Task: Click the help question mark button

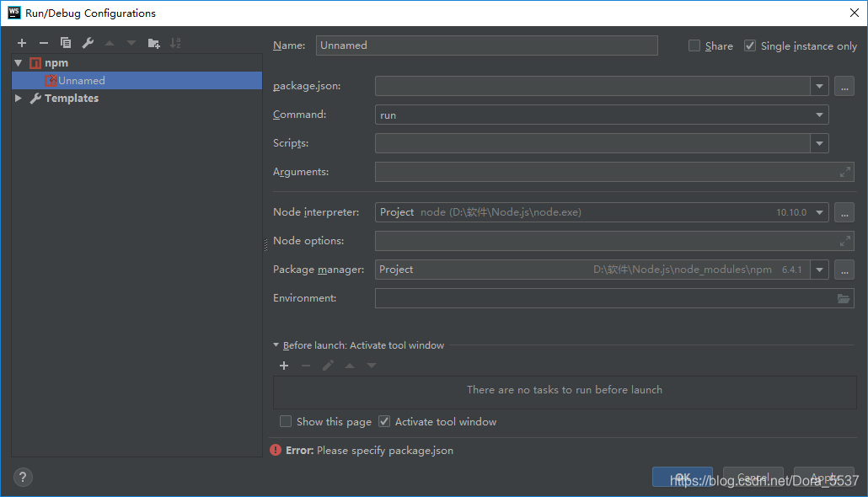Action: click(24, 477)
